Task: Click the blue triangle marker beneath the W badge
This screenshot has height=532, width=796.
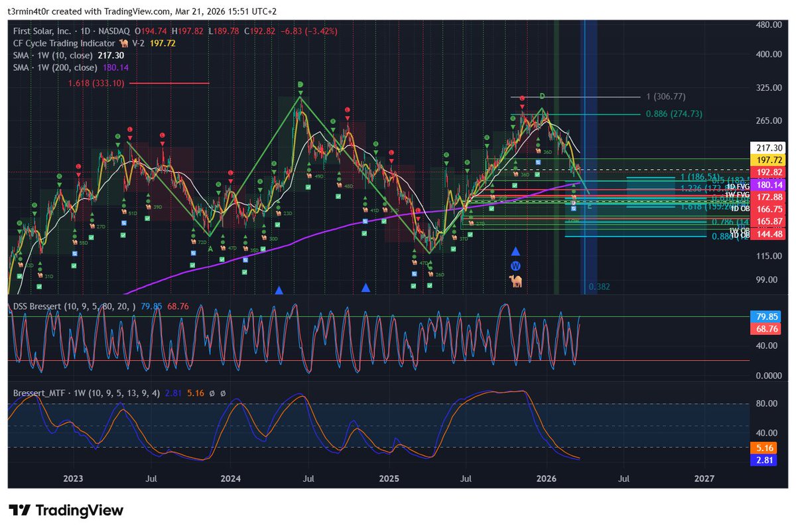Action: pyautogui.click(x=515, y=252)
